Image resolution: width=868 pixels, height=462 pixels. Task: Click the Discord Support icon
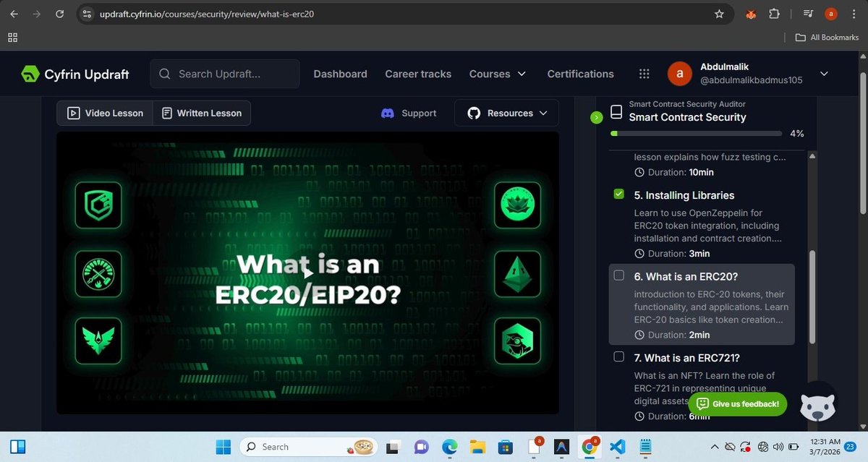point(387,114)
